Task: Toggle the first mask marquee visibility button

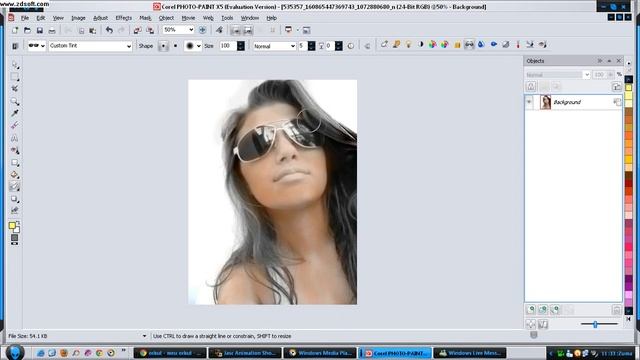Action: pyautogui.click(x=236, y=30)
